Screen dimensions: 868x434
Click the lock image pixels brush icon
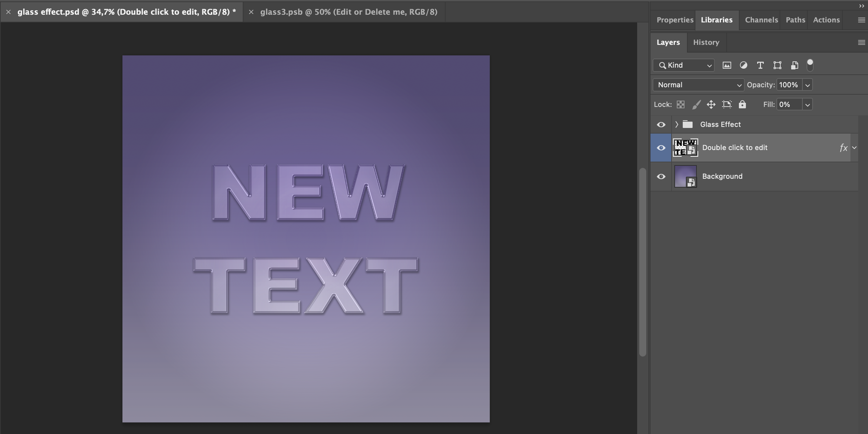[696, 104]
